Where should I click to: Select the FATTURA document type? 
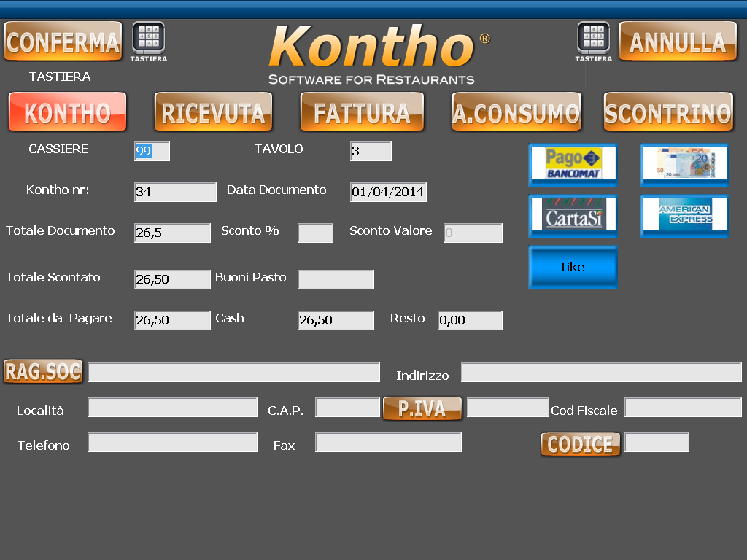click(362, 112)
